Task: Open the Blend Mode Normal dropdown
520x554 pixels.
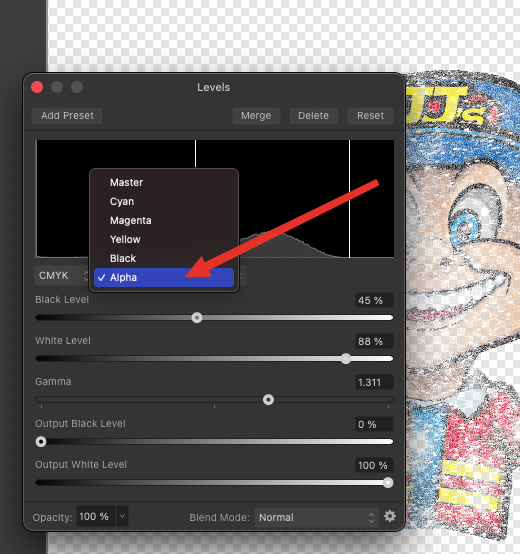Action: 317,518
